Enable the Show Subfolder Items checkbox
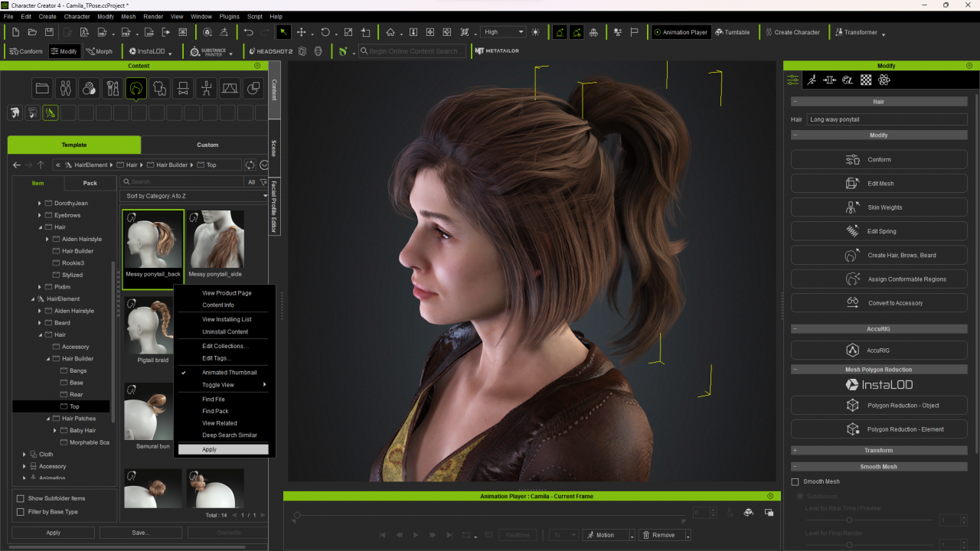Image resolution: width=980 pixels, height=551 pixels. (21, 498)
